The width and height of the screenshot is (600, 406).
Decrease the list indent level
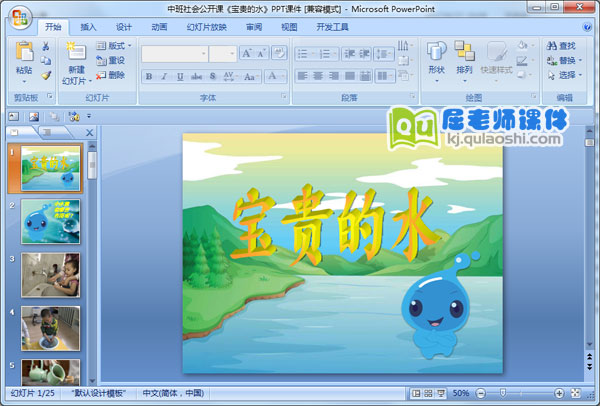(349, 54)
